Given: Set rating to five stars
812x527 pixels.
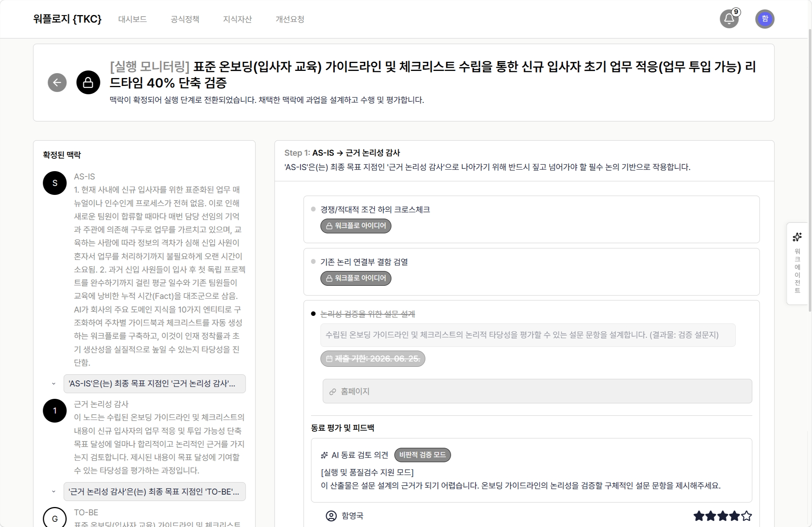Looking at the screenshot, I should [x=746, y=516].
